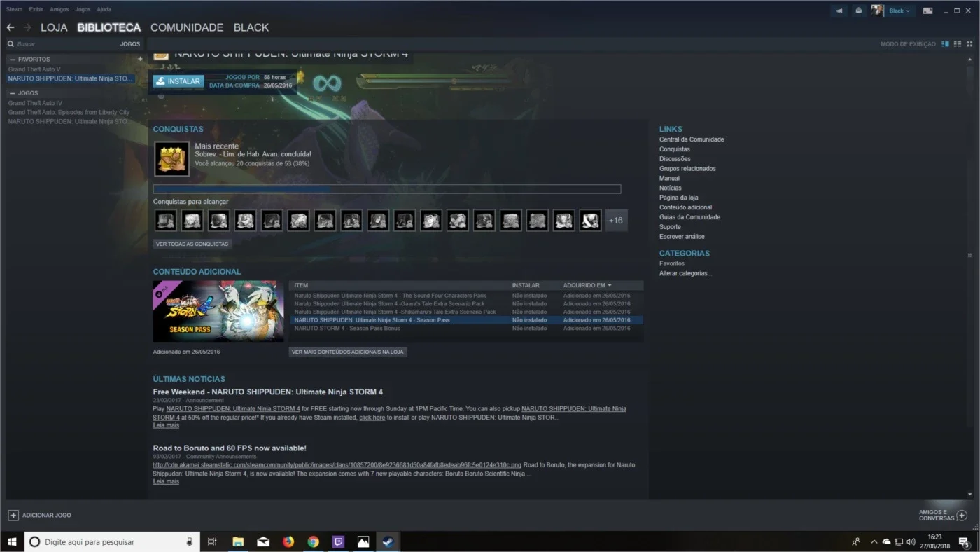Collapse the Jogos category
980x552 pixels.
pos(13,93)
